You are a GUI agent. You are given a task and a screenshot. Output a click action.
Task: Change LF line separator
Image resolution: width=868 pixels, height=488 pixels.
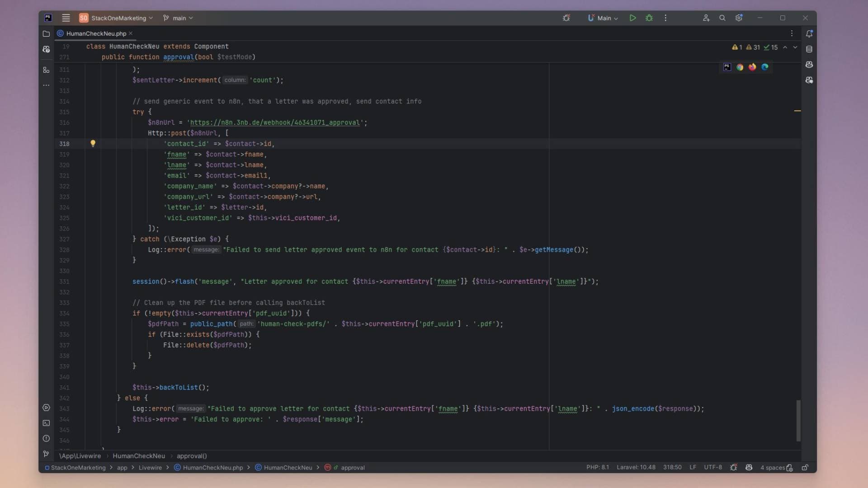(693, 468)
